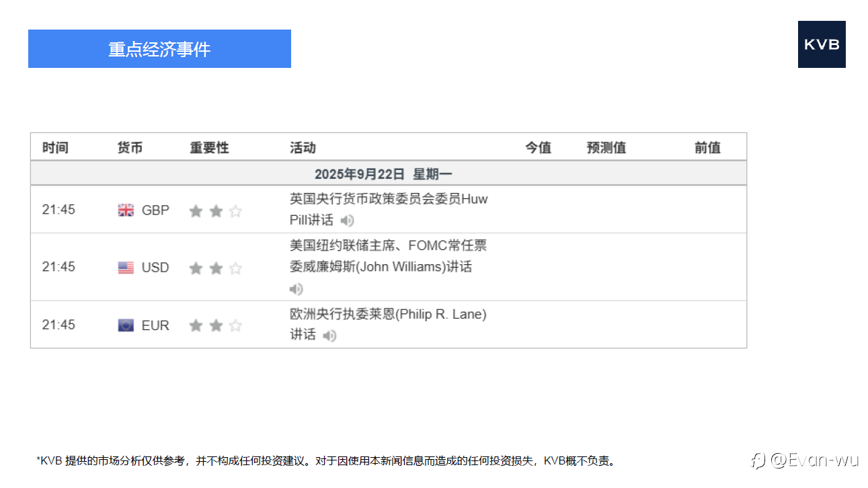Click the speaker icon after Philip Lane 讲话

[x=329, y=335]
